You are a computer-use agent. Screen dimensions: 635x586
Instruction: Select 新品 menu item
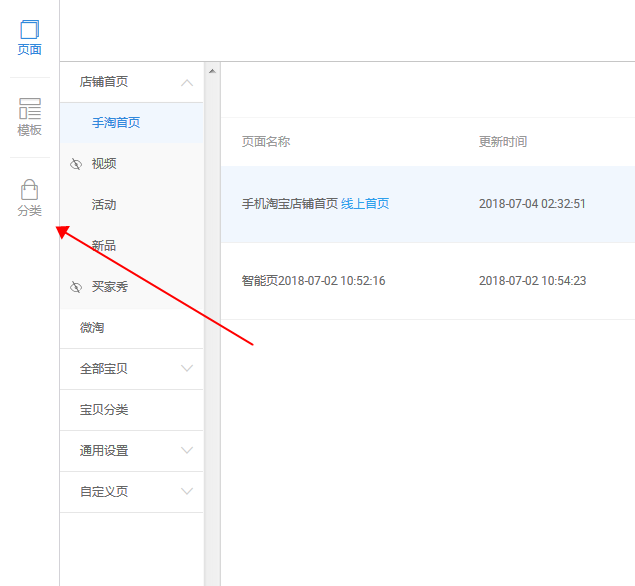(x=104, y=246)
